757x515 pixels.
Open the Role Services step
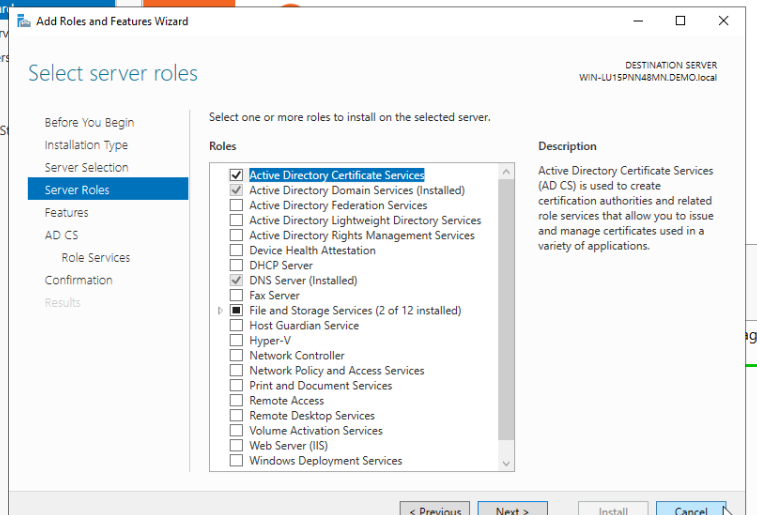tap(96, 258)
